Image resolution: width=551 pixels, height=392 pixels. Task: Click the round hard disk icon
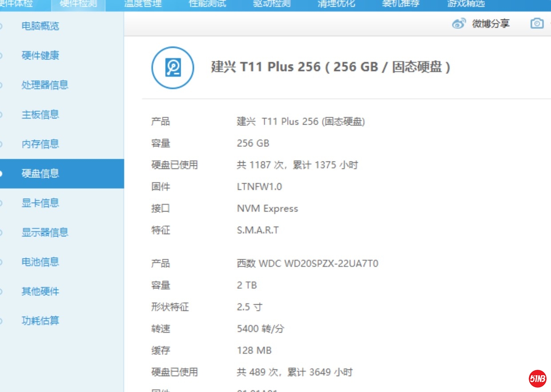tap(173, 68)
